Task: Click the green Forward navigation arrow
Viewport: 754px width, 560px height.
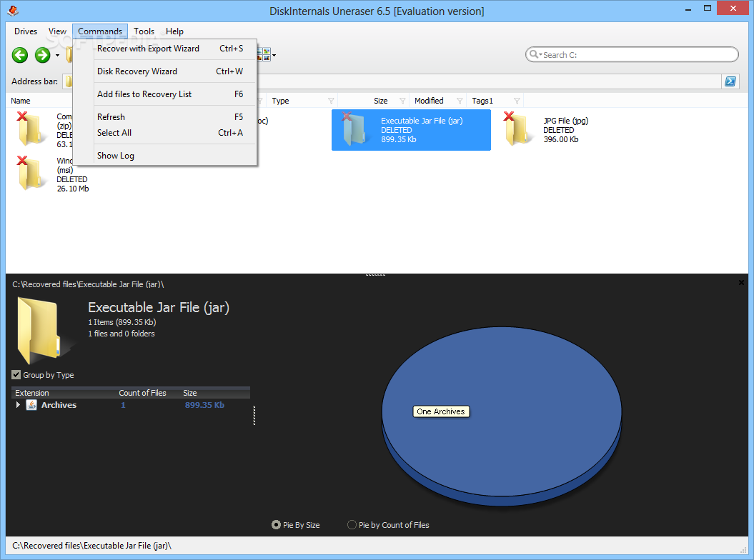Action: pos(43,55)
